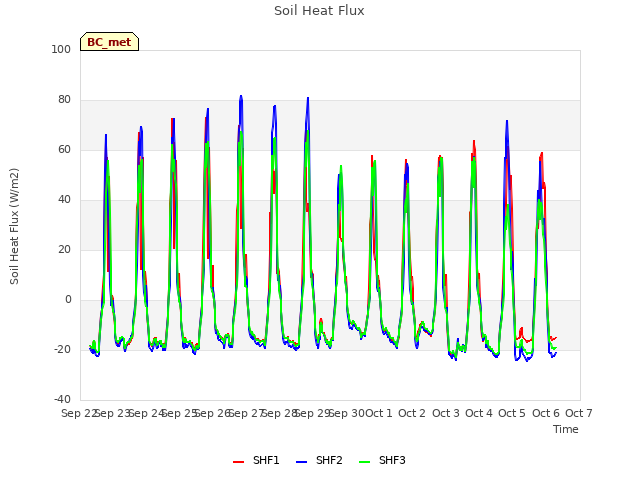Toggle SHF2 series in the legend
Screen dimensions: 640x480
point(319,460)
